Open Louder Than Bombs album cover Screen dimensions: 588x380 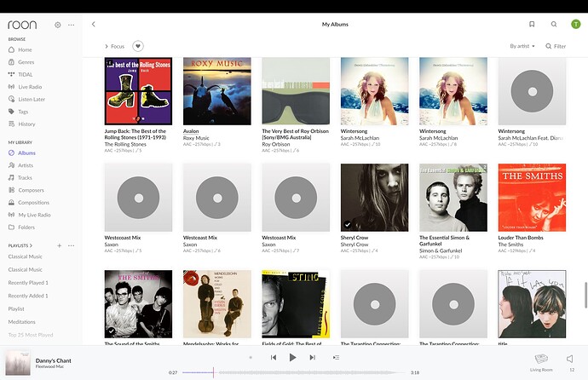tap(532, 198)
